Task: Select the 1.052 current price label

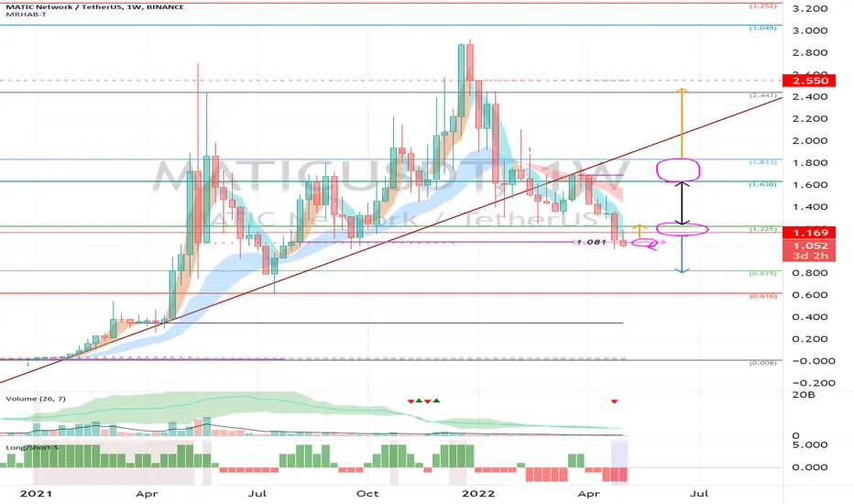Action: point(810,246)
